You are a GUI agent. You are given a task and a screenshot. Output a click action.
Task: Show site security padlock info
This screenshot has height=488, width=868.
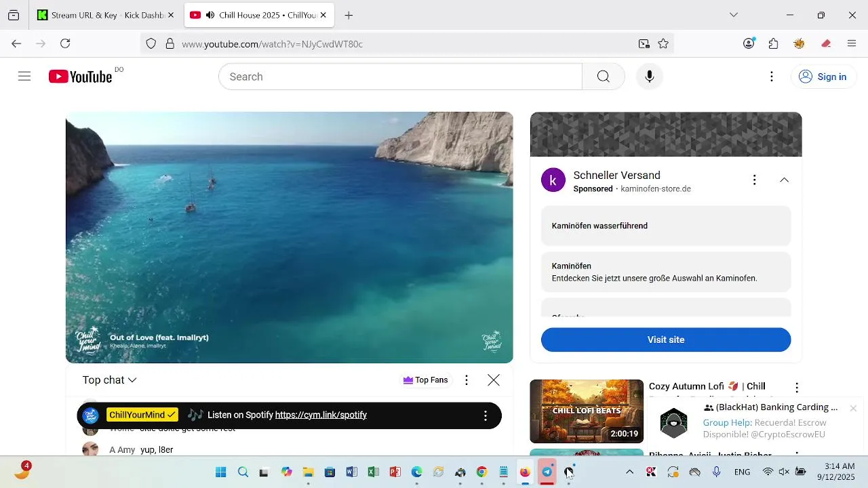click(170, 43)
